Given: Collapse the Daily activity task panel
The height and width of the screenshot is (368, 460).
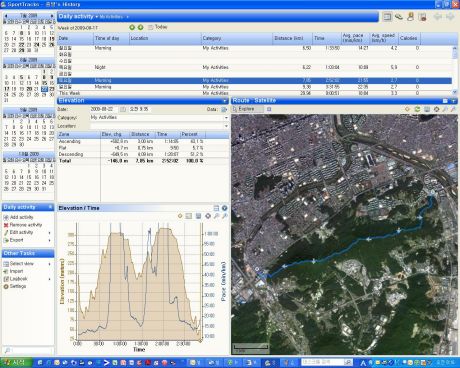Looking at the screenshot, I should (50, 207).
